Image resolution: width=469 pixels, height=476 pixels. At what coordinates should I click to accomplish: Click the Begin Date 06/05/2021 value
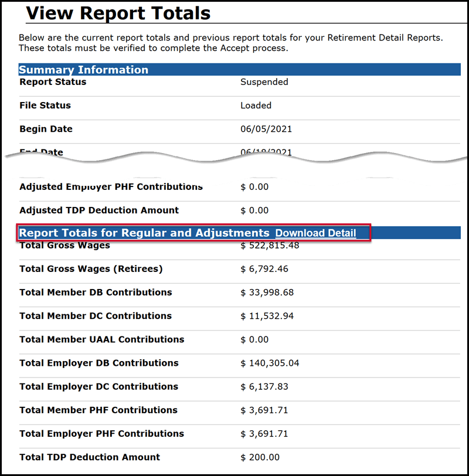coord(263,128)
